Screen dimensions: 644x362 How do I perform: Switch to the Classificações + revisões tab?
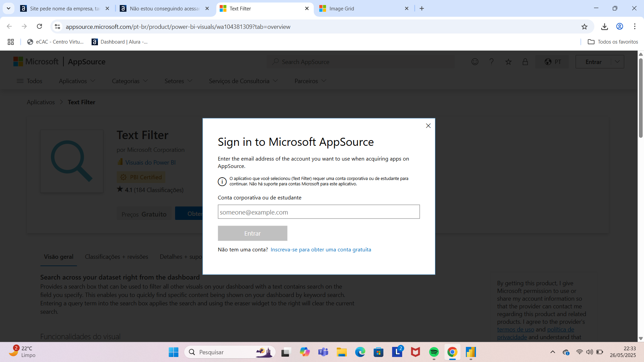pos(116,257)
